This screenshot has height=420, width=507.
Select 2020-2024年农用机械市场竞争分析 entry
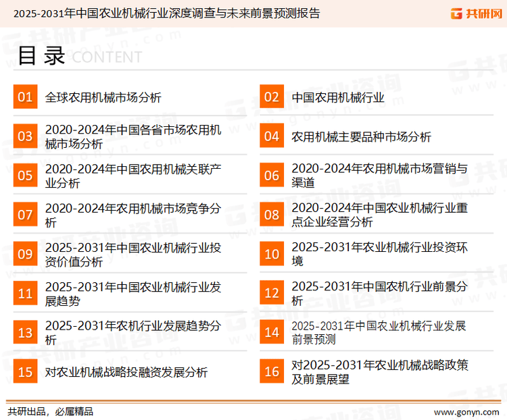[x=132, y=215]
